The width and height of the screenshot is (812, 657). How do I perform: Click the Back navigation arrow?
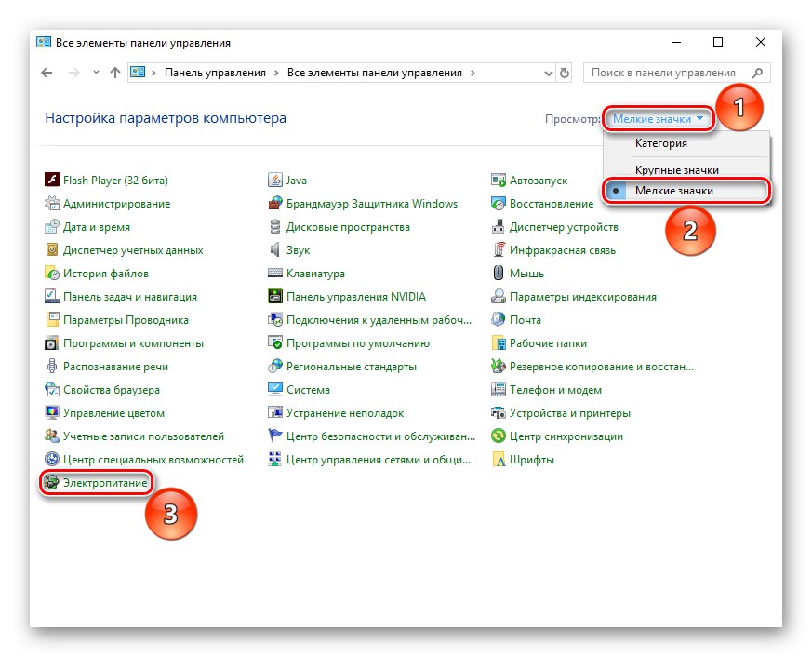[x=47, y=73]
